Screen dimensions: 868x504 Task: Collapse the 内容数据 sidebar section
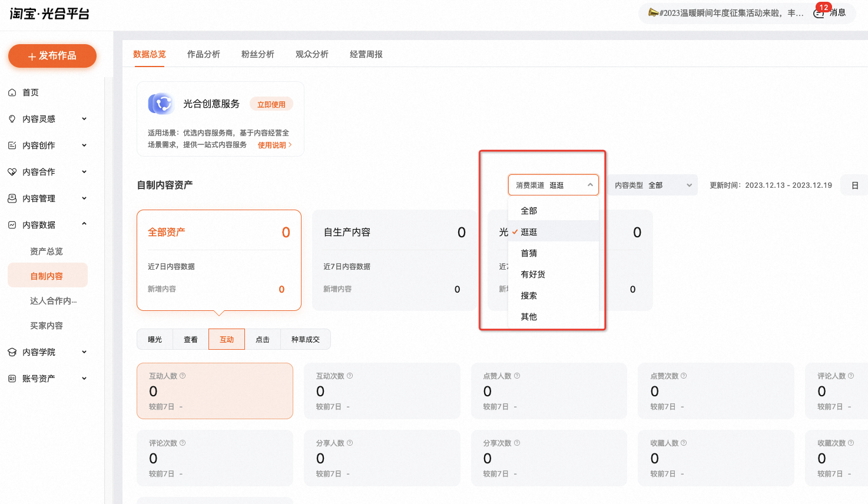tap(84, 224)
